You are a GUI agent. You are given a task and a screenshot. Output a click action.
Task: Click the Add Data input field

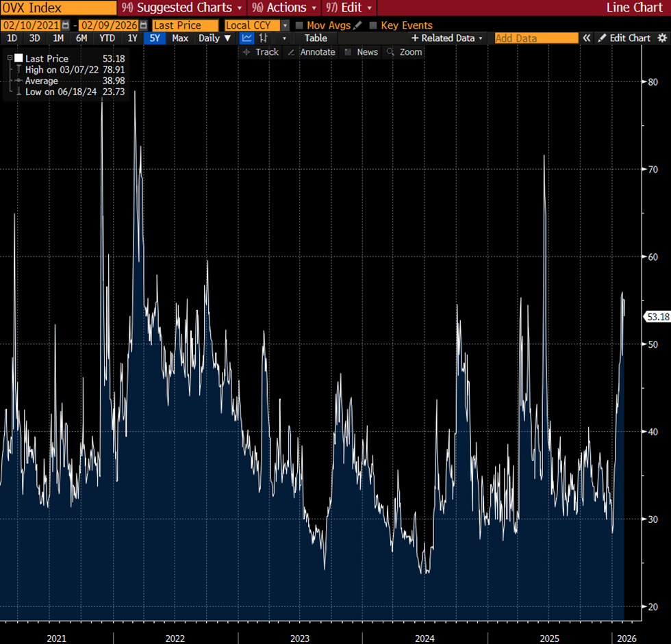(x=536, y=38)
